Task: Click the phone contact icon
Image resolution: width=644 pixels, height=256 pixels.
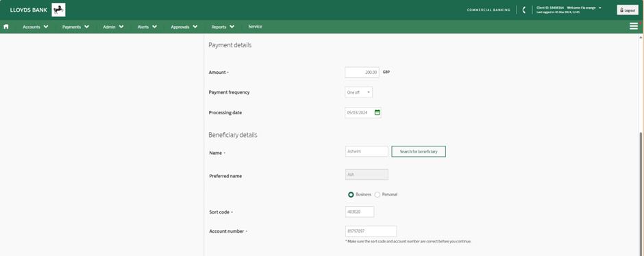Action: pos(523,10)
